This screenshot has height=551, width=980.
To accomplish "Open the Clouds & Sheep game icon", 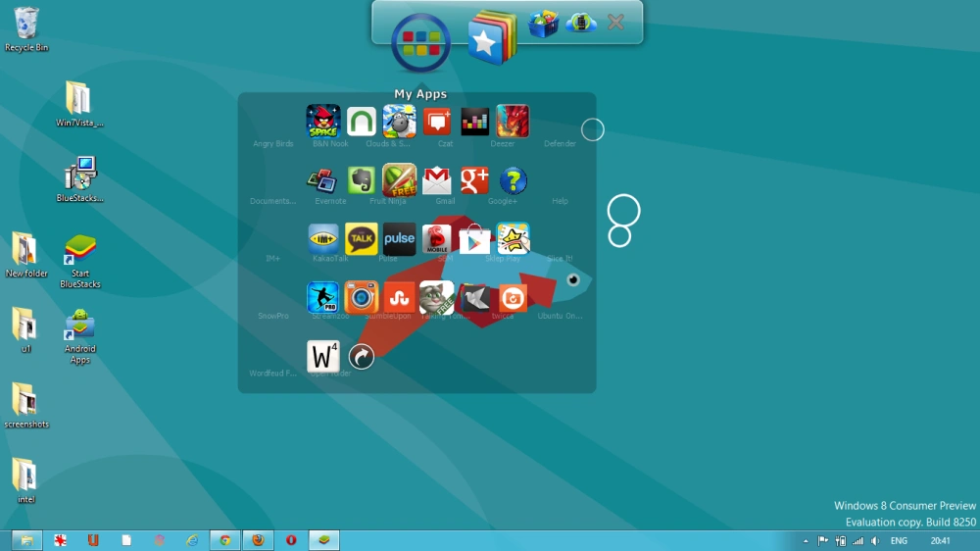I will click(400, 121).
